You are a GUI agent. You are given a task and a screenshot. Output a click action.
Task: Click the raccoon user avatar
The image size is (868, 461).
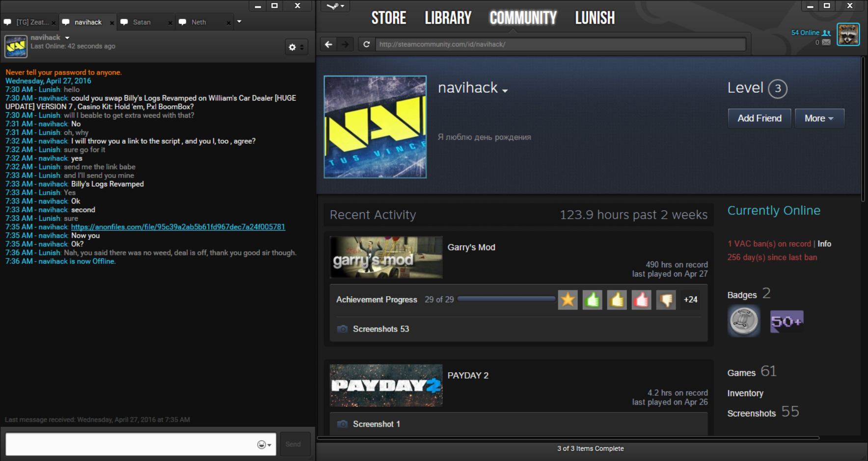[848, 34]
